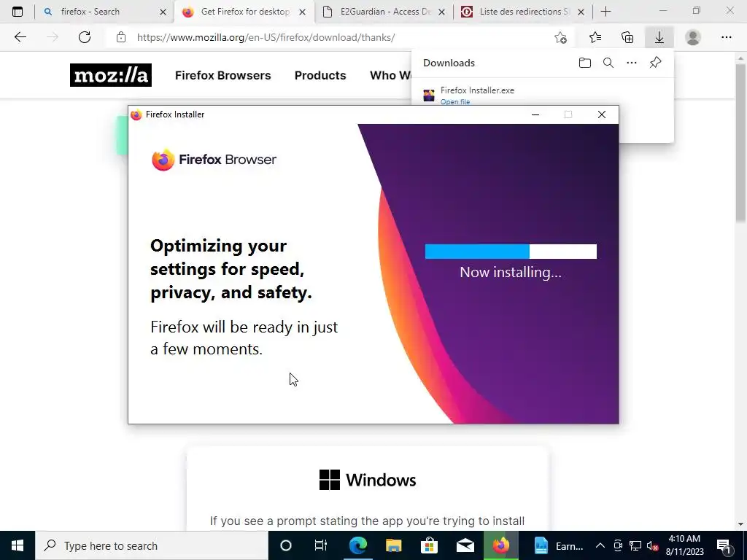Open the Collections icon in Edge toolbar
Screen dimensions: 747x560
click(x=627, y=37)
